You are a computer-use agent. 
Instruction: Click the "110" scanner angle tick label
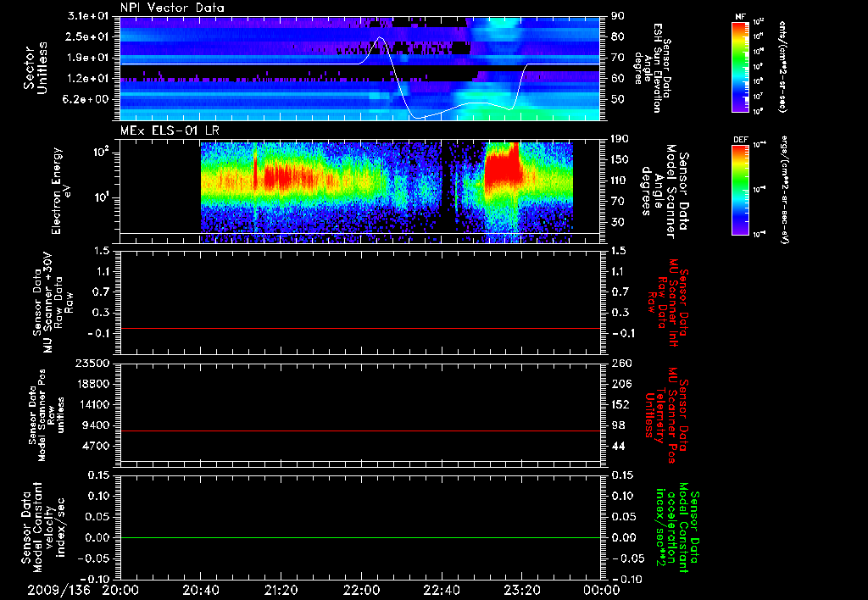tap(620, 181)
